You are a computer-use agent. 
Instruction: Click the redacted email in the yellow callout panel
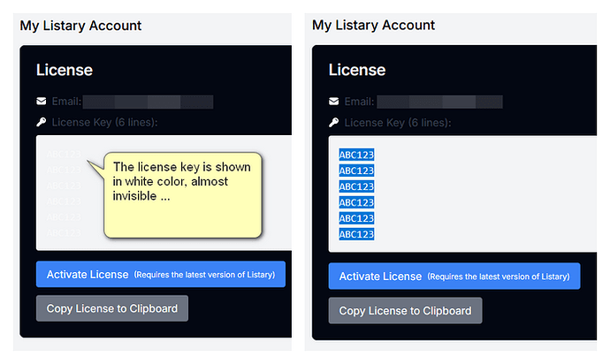point(154,102)
